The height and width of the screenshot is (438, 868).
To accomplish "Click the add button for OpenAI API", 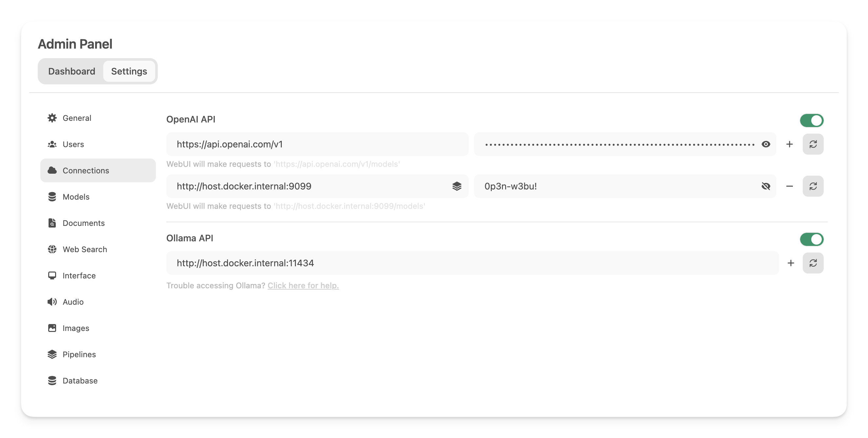I will [x=790, y=144].
